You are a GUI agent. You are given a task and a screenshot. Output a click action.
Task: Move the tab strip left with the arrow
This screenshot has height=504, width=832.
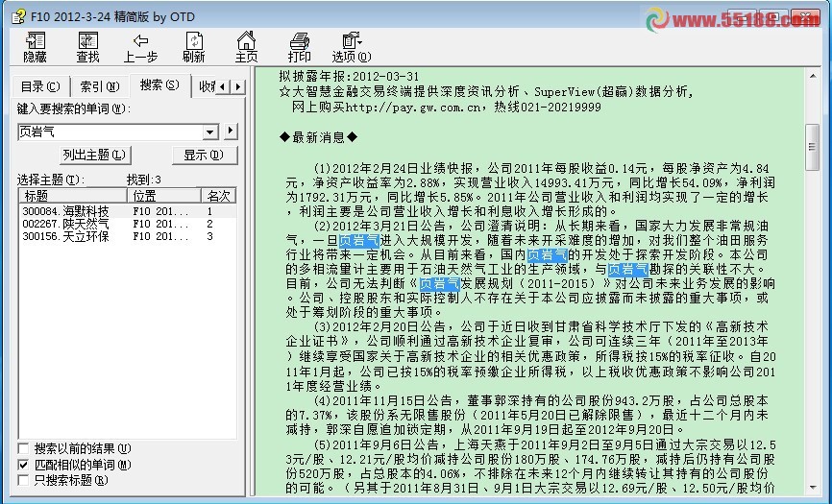[x=224, y=86]
